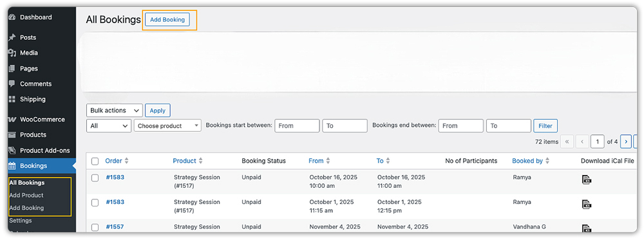
Task: Click the Products sidebar icon
Action: click(12, 134)
